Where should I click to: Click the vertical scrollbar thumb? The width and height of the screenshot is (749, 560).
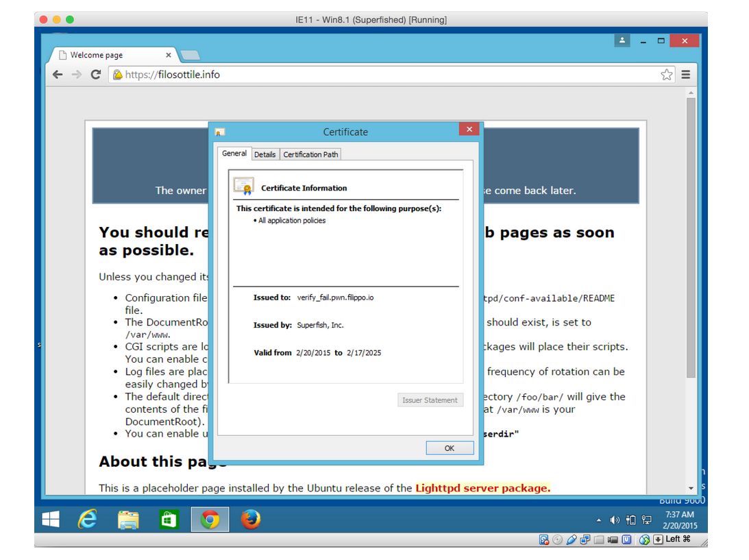click(691, 238)
